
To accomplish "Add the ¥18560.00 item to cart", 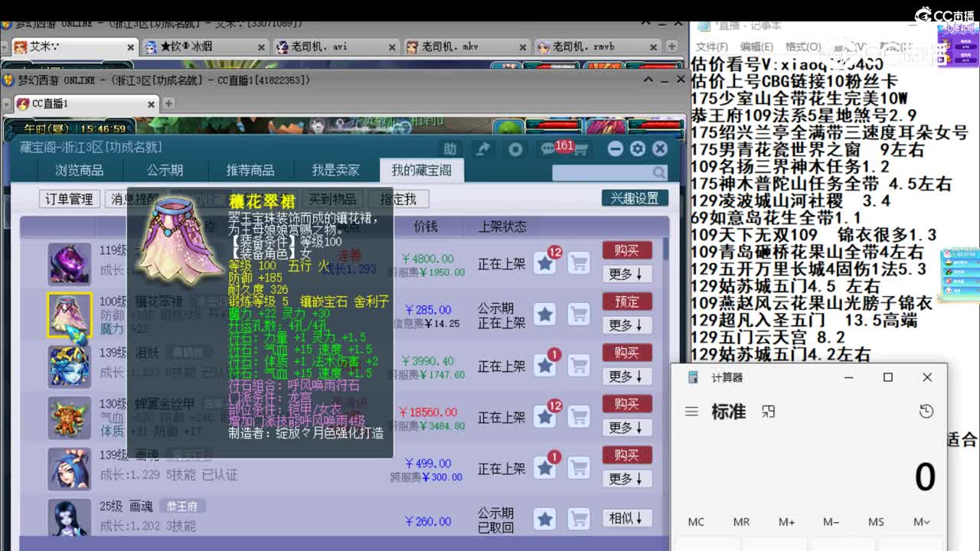I will 579,417.
